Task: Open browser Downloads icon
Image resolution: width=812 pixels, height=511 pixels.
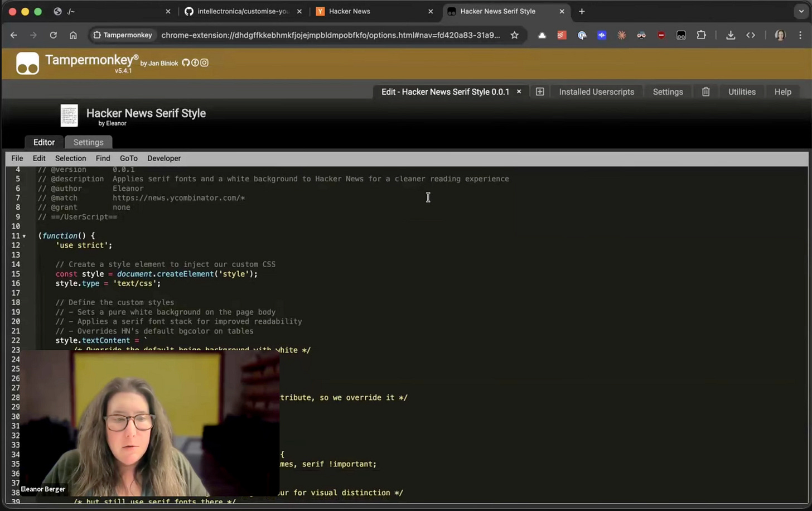Action: 731,35
